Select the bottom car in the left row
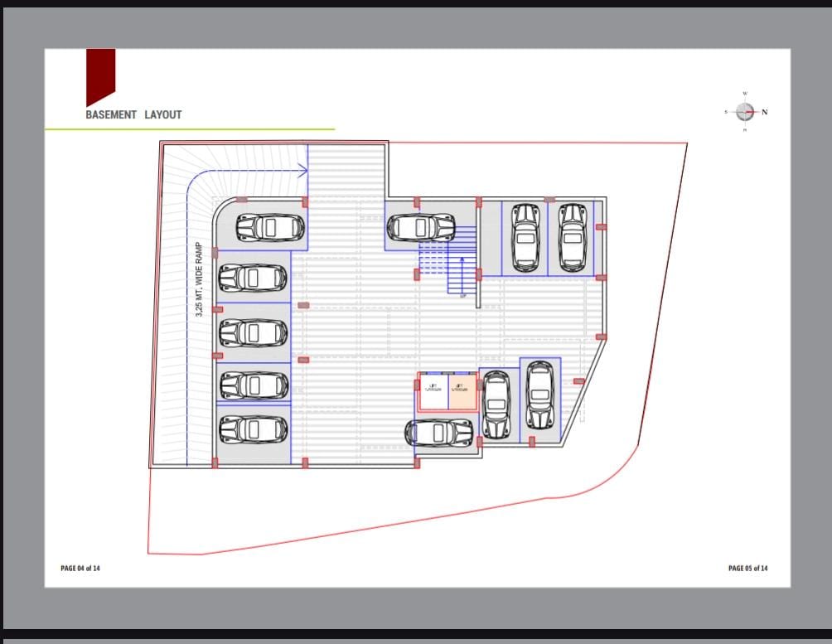This screenshot has height=644, width=832. click(254, 429)
